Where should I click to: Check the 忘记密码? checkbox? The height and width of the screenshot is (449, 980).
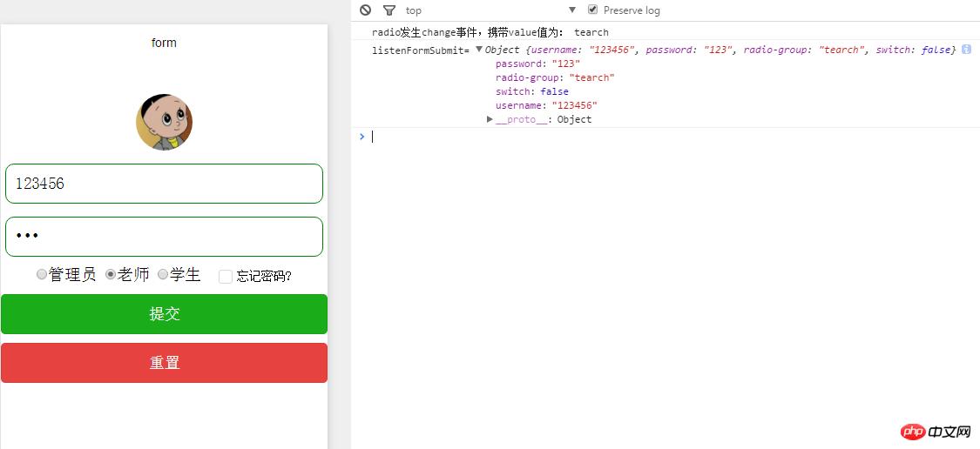tap(226, 276)
